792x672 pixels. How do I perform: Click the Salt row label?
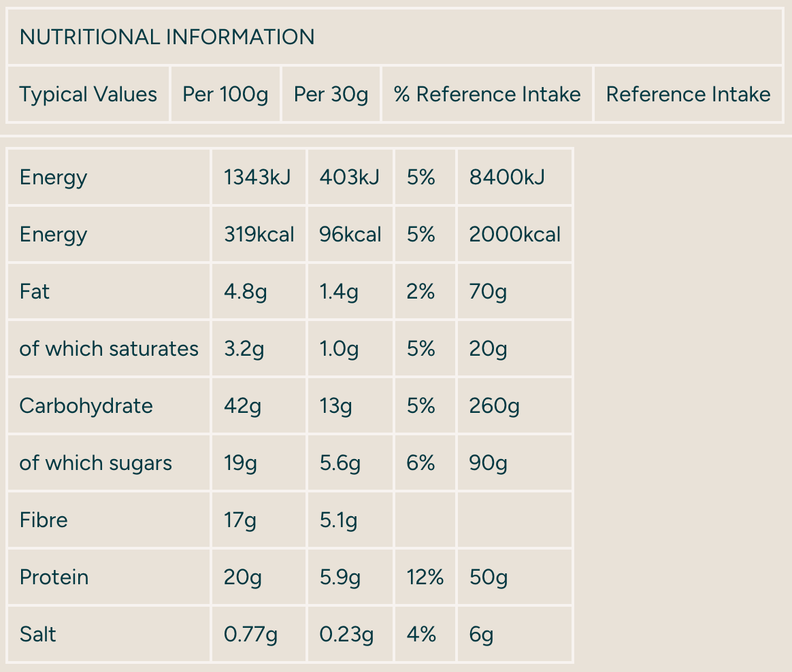(x=37, y=635)
